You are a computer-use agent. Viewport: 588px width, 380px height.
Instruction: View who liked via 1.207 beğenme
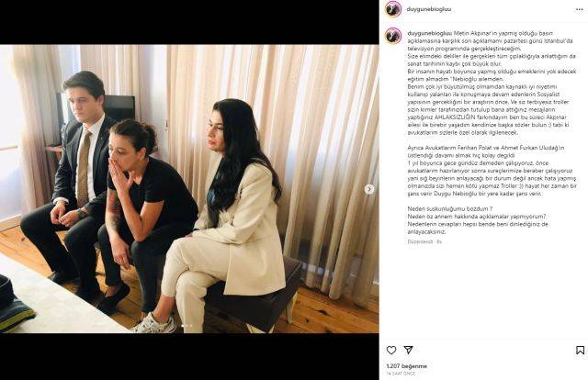[406, 365]
